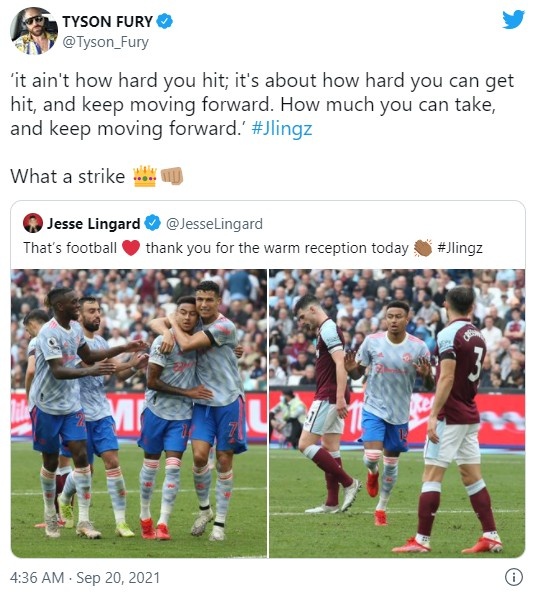Screen dimensions: 537x596
Task: Follow the blue #Jlingz hashtag link
Action: click(282, 129)
